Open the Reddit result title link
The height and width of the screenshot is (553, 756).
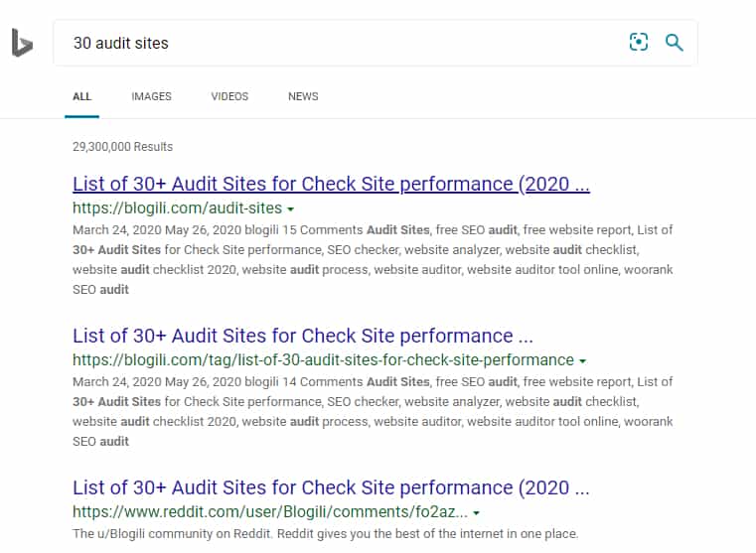(x=331, y=487)
